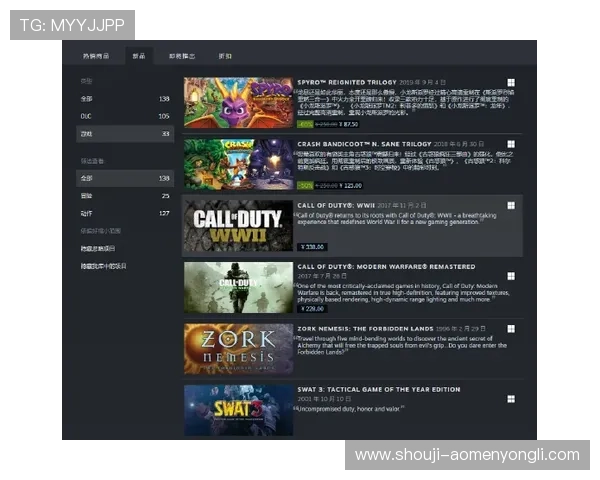
Task: Click Windows icon for Modern Warfare Remastered
Action: point(510,268)
